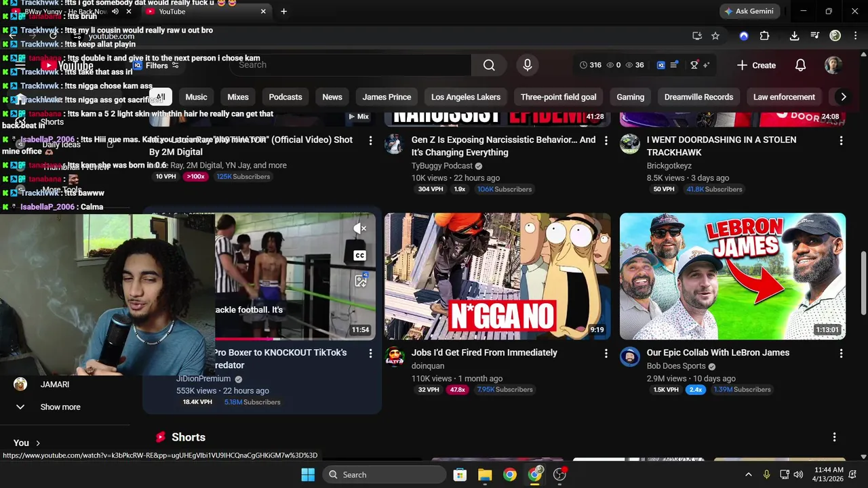
Task: Click the blue vidIQ logo in stats bar
Action: point(660,65)
